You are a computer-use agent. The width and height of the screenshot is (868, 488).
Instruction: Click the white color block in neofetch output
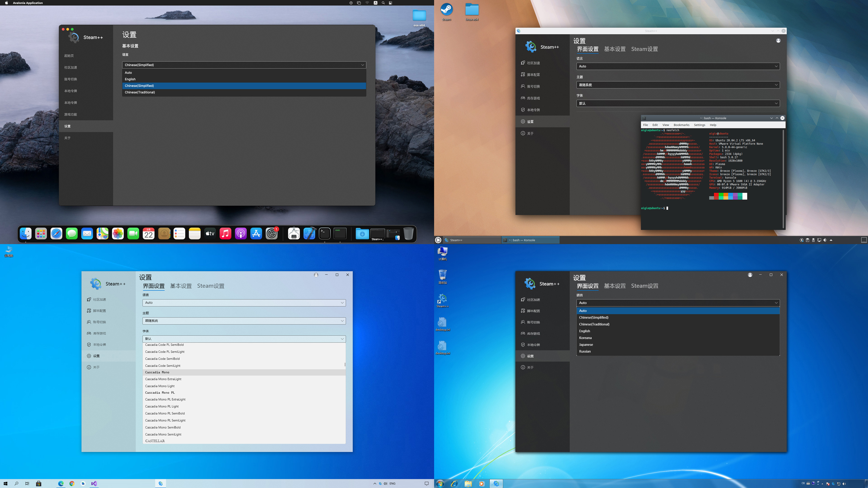745,196
